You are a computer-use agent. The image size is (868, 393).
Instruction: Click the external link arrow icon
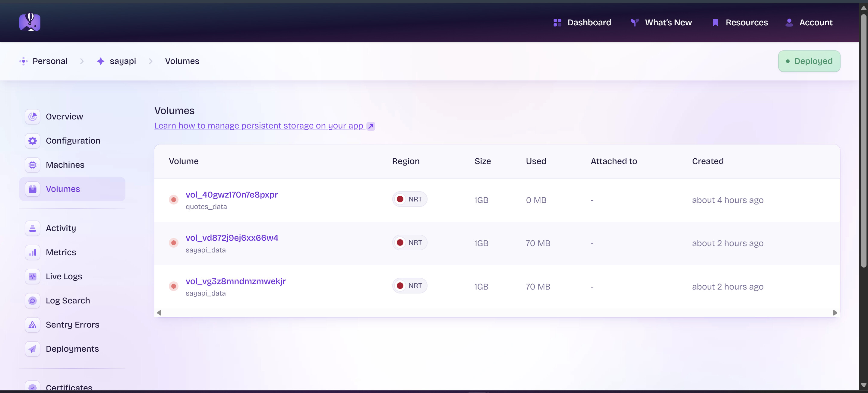click(371, 126)
